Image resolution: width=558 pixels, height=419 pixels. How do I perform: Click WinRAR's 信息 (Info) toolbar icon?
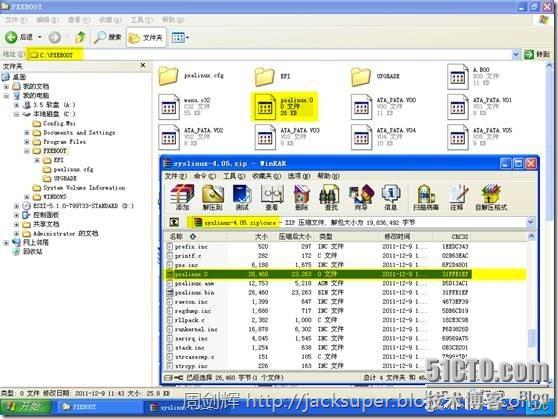pyautogui.click(x=390, y=197)
